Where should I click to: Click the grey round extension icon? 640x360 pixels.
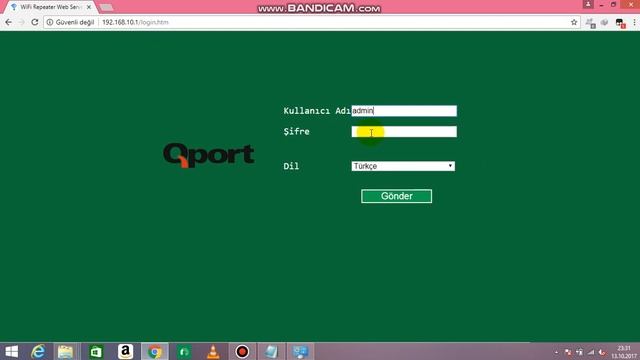pyautogui.click(x=604, y=22)
